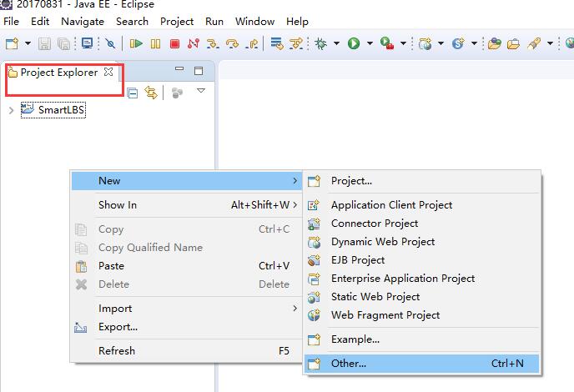The height and width of the screenshot is (392, 574).
Task: Select Other... in the New submenu
Action: click(x=421, y=364)
